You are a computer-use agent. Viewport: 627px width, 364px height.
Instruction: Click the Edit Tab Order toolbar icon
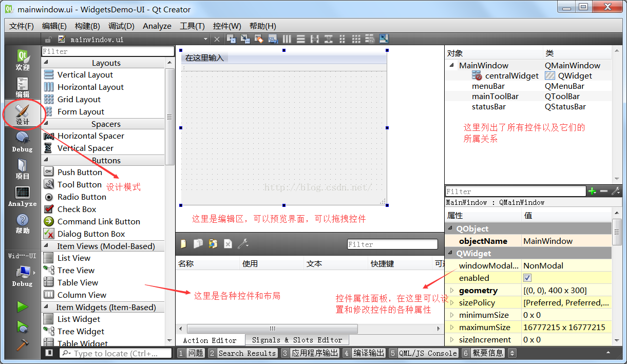pyautogui.click(x=273, y=39)
